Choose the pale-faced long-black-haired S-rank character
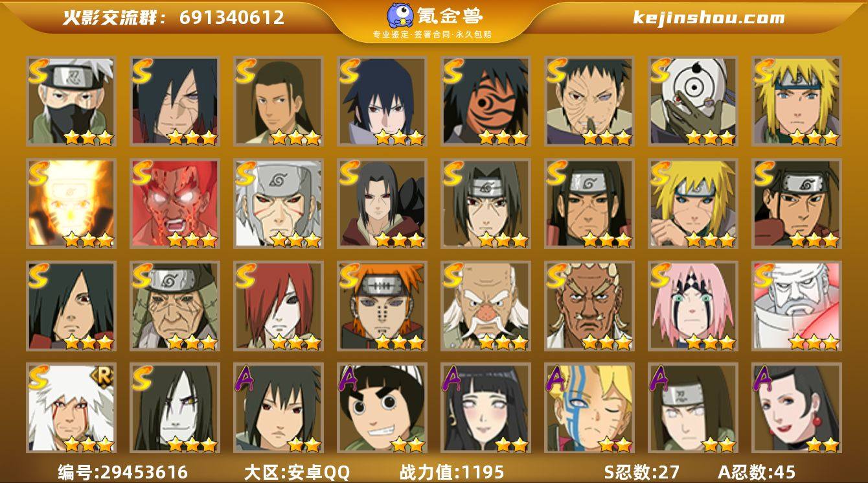Screen dimensions: 868x483 click(x=175, y=408)
